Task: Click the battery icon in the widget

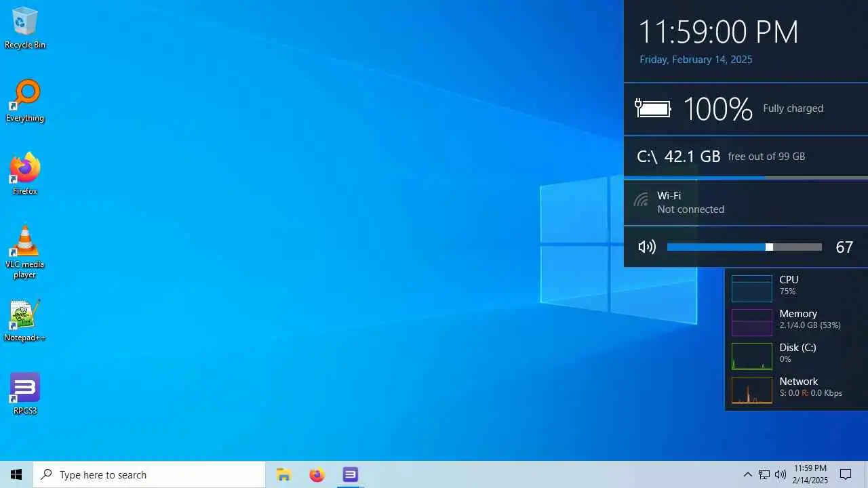Action: [653, 108]
